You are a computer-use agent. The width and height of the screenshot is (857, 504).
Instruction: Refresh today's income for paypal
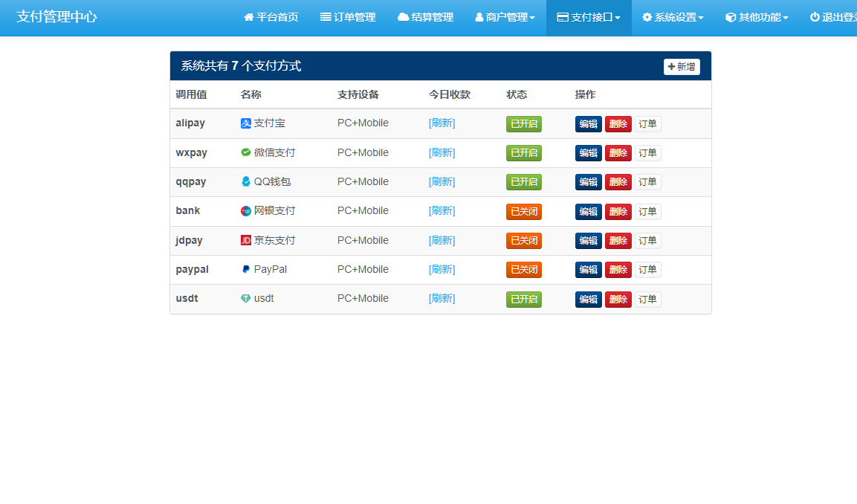pyautogui.click(x=442, y=269)
